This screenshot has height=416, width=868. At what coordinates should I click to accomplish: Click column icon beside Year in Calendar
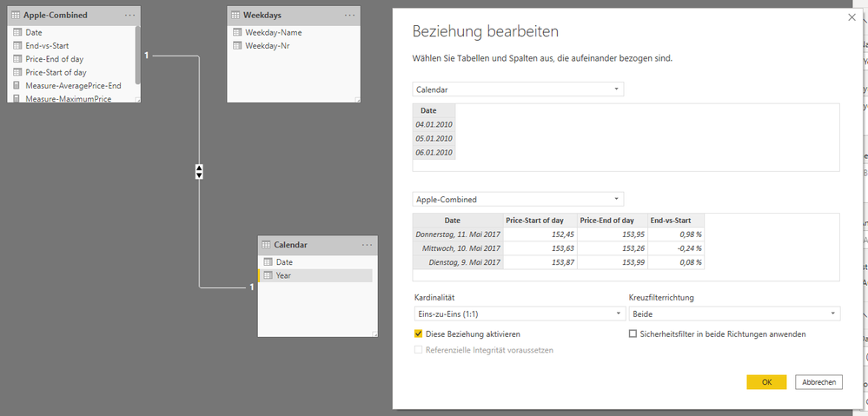[x=268, y=275]
